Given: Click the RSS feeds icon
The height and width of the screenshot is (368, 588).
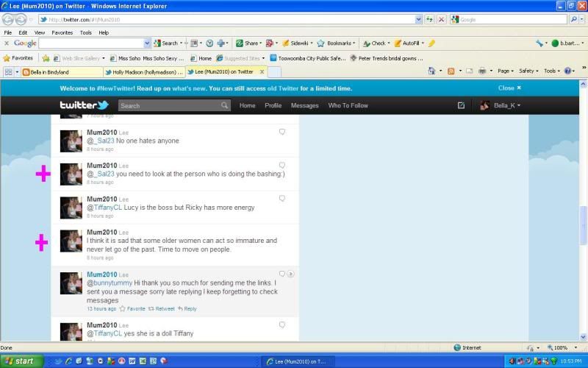Looking at the screenshot, I should tap(451, 71).
